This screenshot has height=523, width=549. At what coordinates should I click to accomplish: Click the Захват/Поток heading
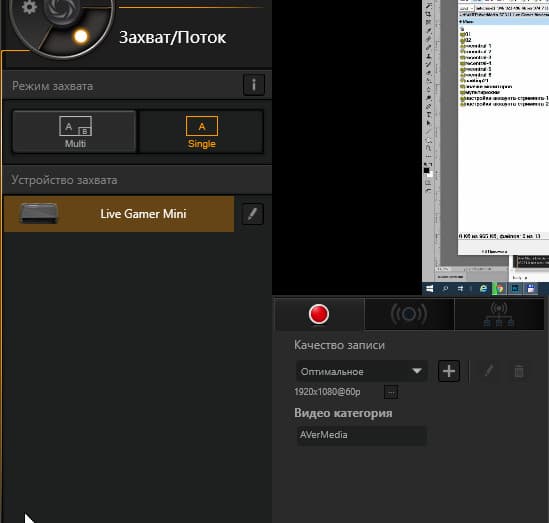173,37
